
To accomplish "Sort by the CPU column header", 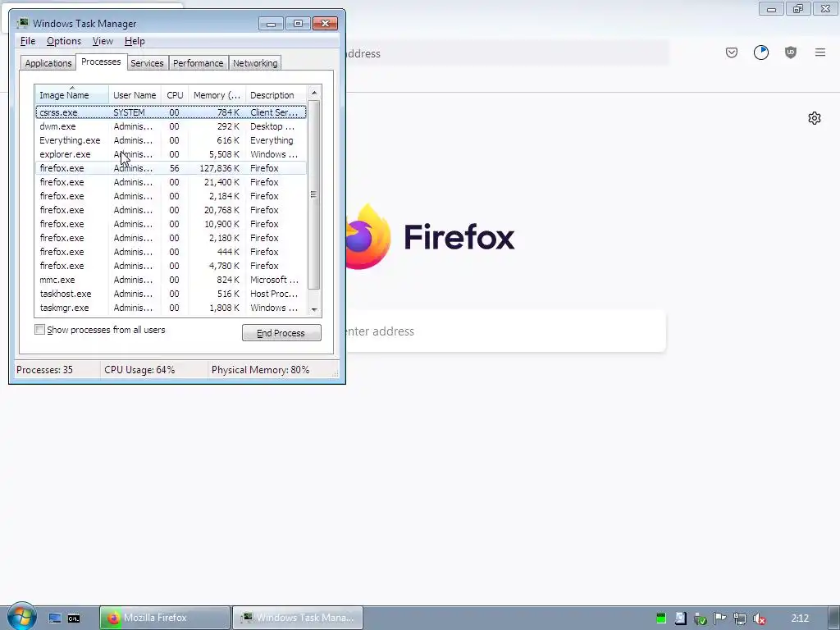I will [x=175, y=95].
